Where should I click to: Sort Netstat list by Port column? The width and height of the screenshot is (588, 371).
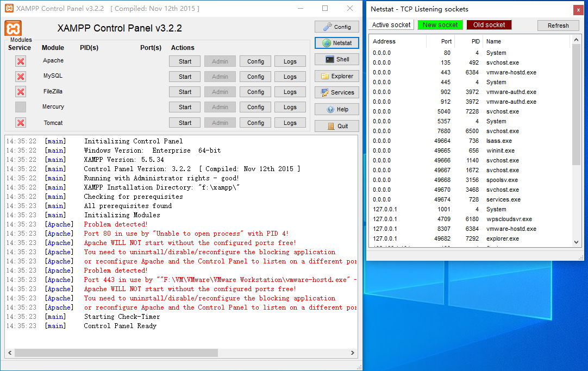pyautogui.click(x=440, y=41)
